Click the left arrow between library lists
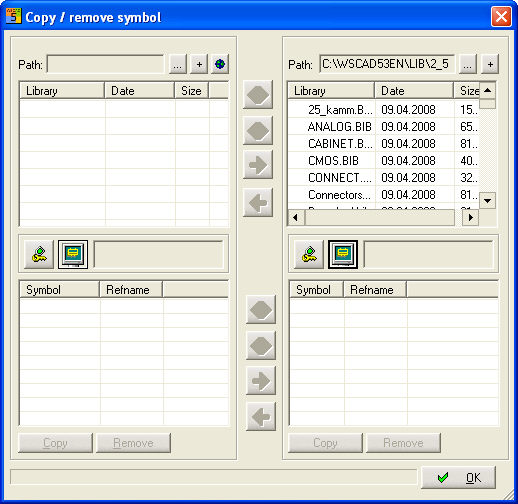 pos(258,203)
